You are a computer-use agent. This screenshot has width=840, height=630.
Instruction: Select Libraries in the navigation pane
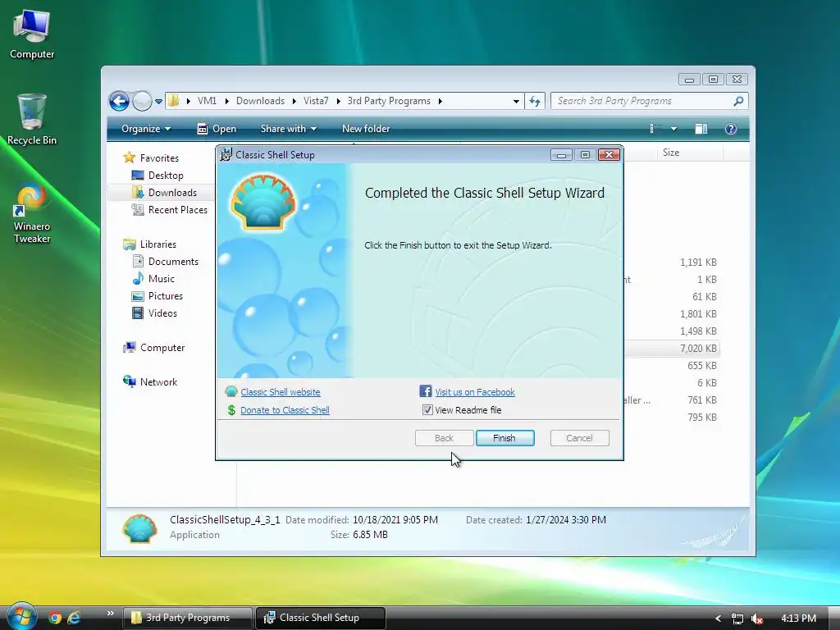tap(157, 244)
